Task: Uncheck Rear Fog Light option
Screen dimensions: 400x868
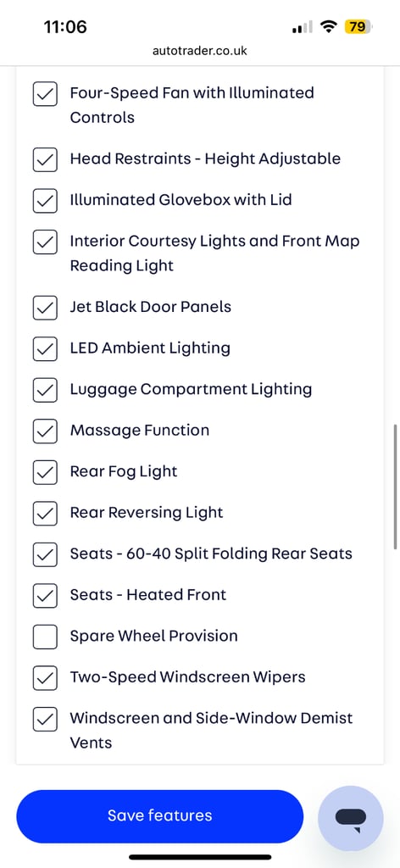Action: click(45, 471)
